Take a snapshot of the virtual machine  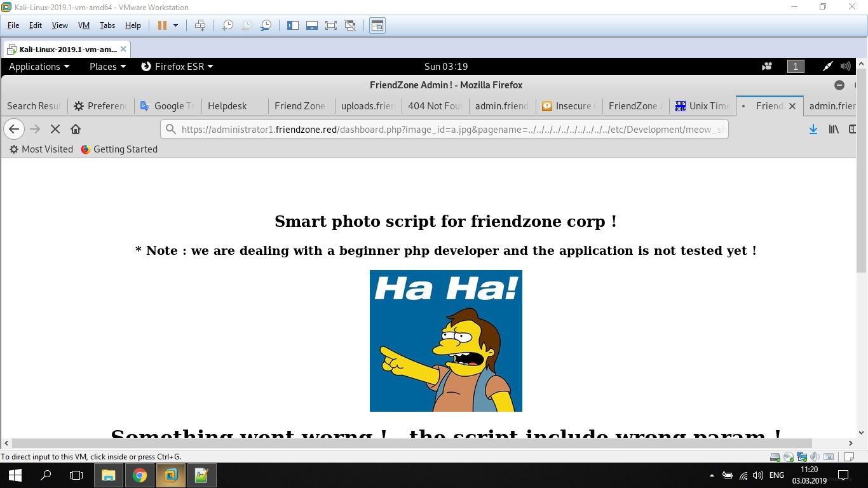click(x=227, y=25)
